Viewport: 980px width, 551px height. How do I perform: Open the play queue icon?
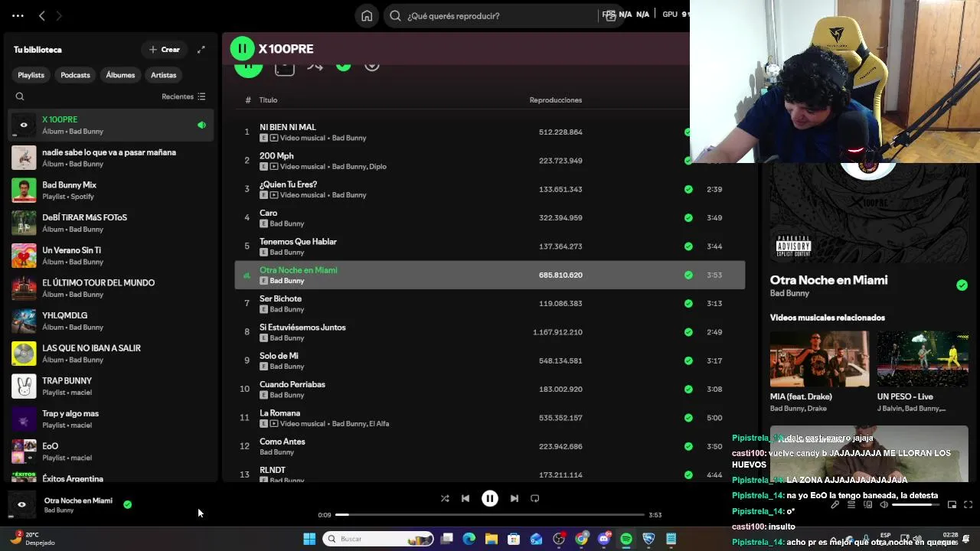coord(851,504)
